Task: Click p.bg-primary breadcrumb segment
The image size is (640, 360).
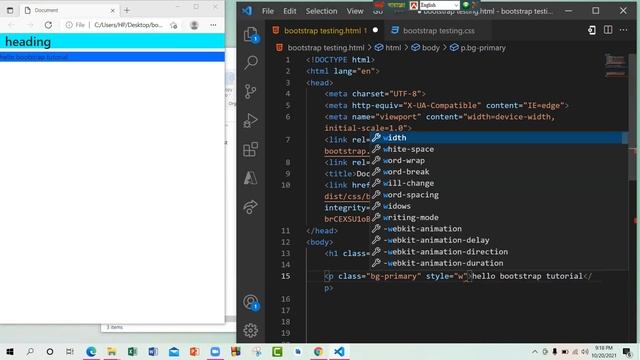Action: tap(483, 48)
